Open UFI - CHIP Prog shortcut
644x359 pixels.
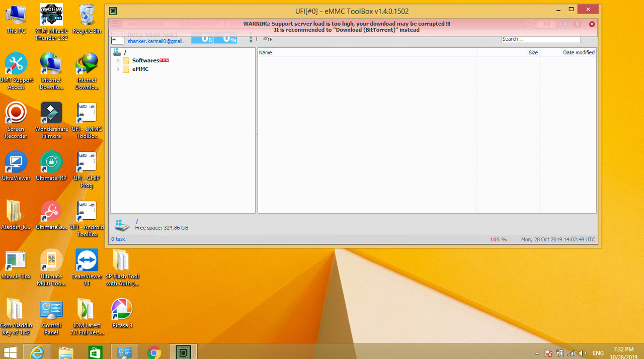pyautogui.click(x=87, y=169)
